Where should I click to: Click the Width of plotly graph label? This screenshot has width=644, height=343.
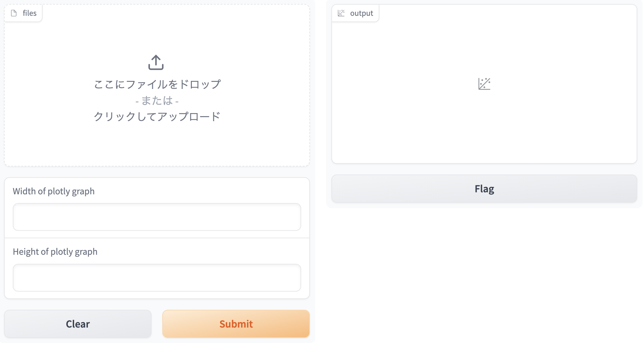pos(53,191)
